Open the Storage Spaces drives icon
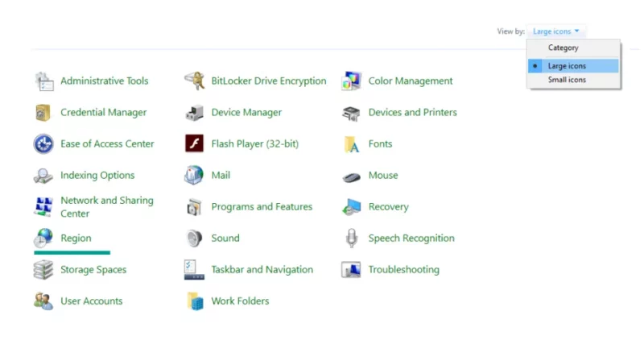Image resolution: width=644 pixels, height=361 pixels. click(x=43, y=270)
